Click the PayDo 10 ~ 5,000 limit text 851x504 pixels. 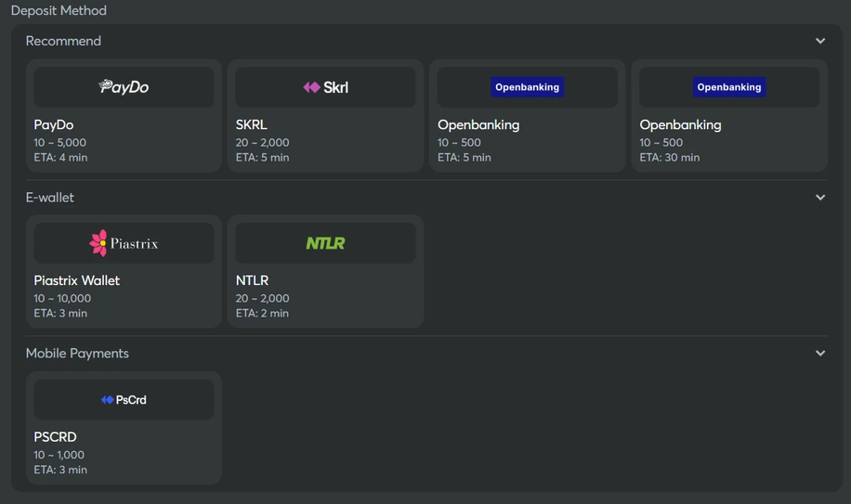pyautogui.click(x=59, y=143)
